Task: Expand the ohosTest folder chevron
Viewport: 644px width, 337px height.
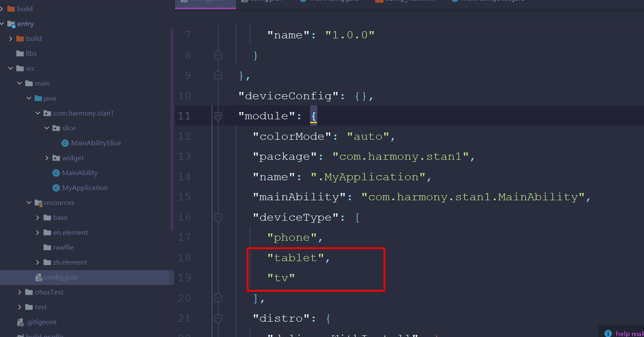Action: pos(20,292)
